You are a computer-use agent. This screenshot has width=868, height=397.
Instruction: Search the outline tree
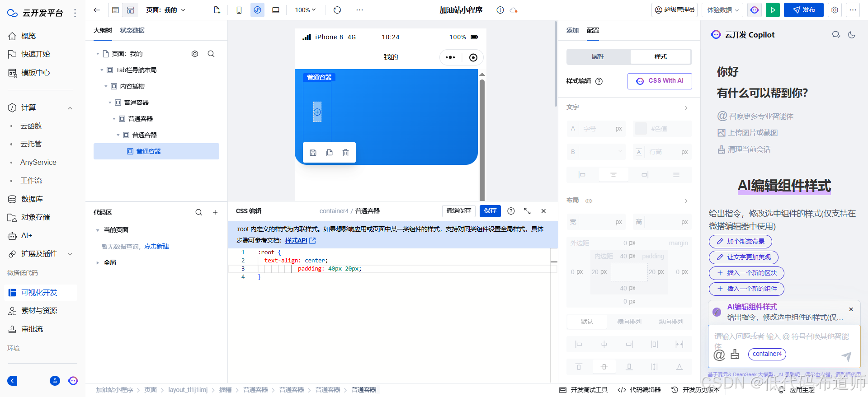click(211, 54)
